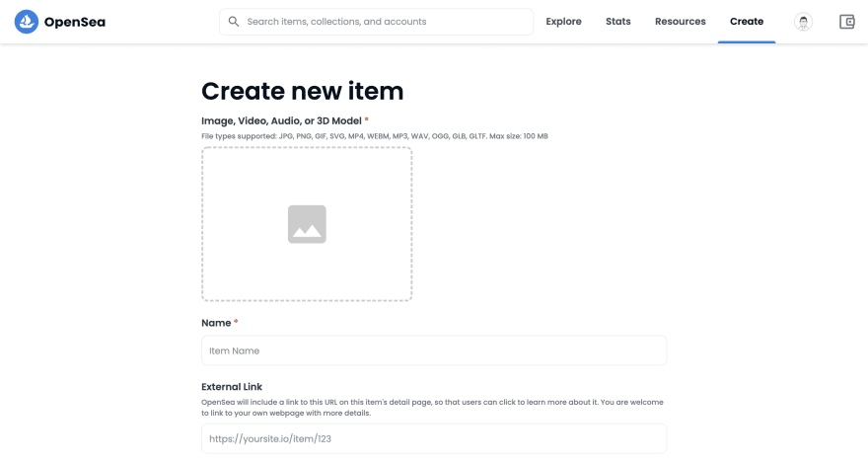Click the OpenSea ship logo icon

point(27,22)
